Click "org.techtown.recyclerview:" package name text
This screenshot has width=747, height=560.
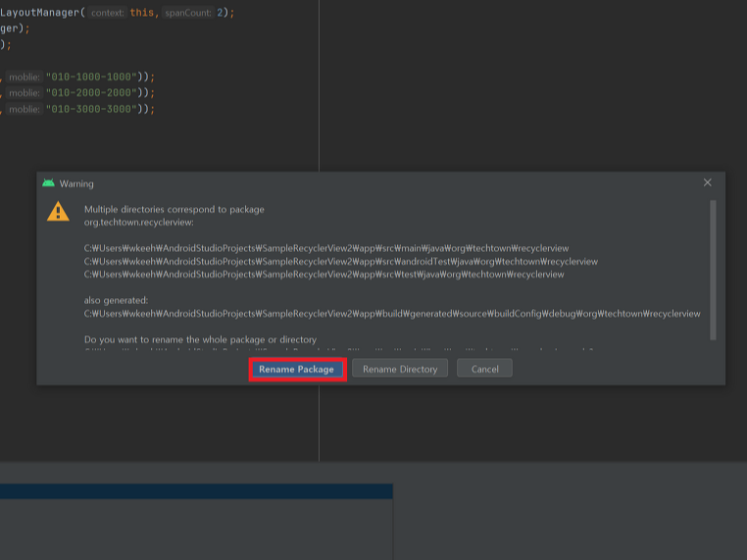(x=138, y=222)
